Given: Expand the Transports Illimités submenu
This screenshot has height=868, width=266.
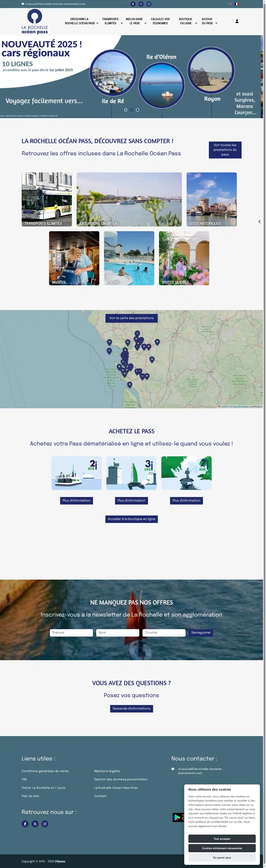Looking at the screenshot, I should pos(122,23).
